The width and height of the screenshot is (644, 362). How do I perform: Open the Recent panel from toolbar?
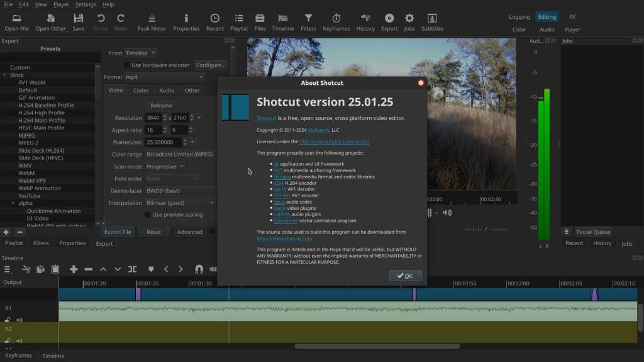click(215, 23)
